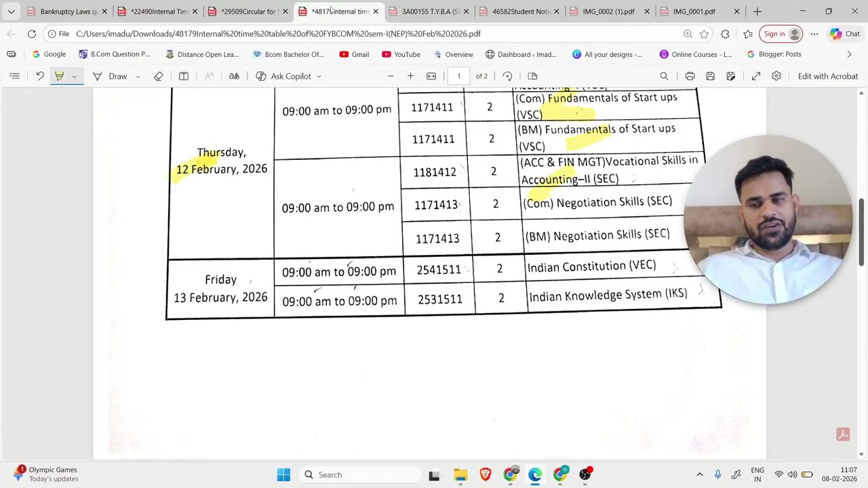Viewport: 868px width, 488px height.
Task: Click the address bar zoom magnifier icon
Action: pyautogui.click(x=688, y=34)
